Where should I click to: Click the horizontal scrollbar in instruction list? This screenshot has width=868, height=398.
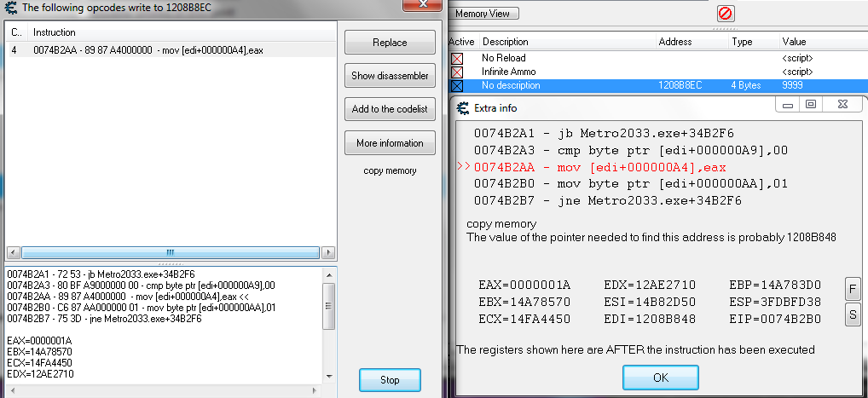pyautogui.click(x=171, y=253)
